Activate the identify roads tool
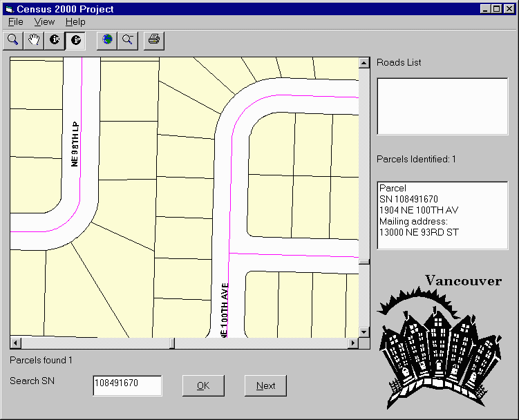Image resolution: width=519 pixels, height=420 pixels. pyautogui.click(x=54, y=40)
